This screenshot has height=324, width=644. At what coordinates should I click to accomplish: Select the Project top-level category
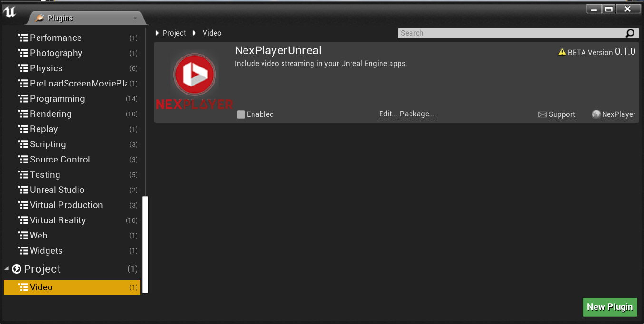click(72, 269)
